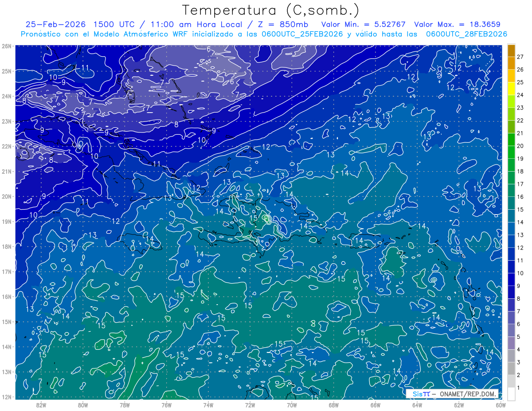This screenshot has height=411, width=532.
Task: Click the longitude axis label "60W"
Action: click(x=501, y=404)
